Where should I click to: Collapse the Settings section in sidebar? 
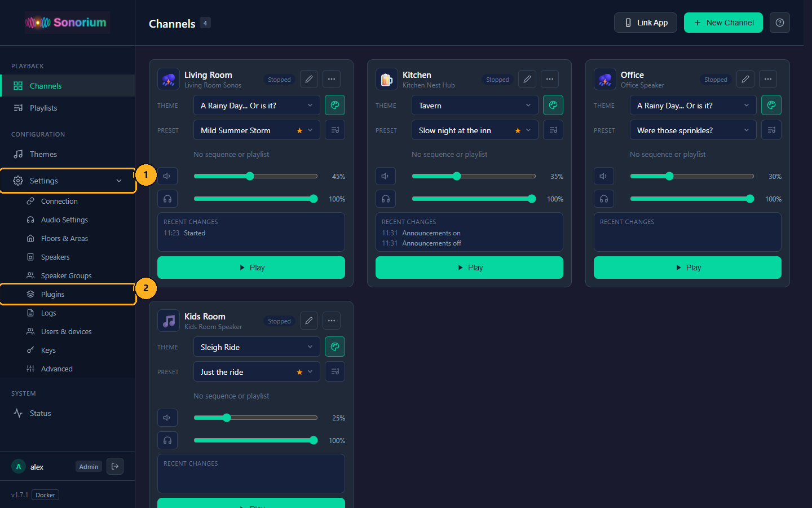point(68,181)
